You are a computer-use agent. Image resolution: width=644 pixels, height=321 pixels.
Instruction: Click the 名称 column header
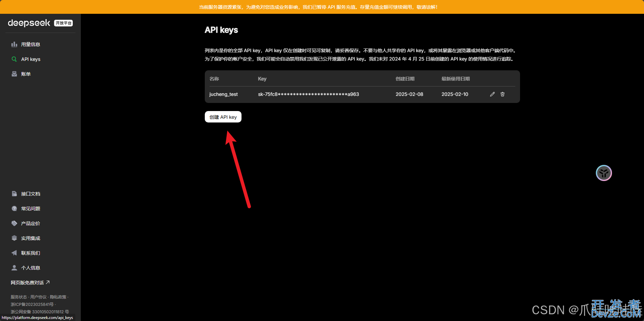tap(214, 79)
